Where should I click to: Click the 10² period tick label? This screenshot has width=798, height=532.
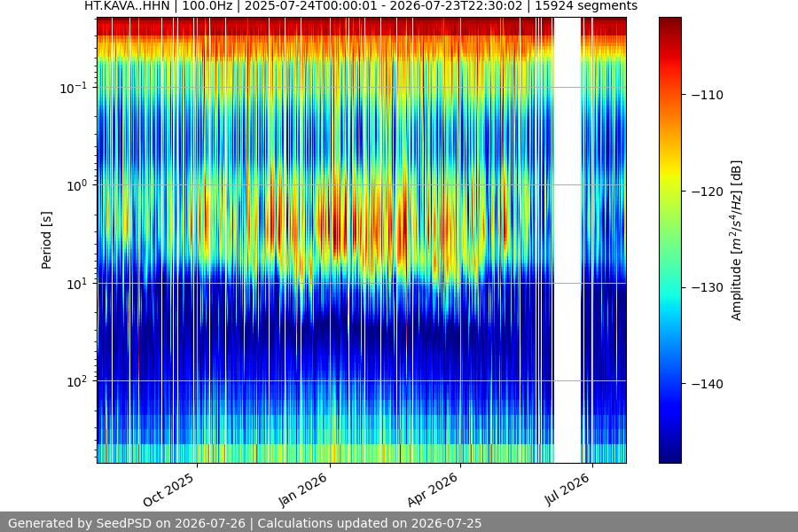point(76,381)
